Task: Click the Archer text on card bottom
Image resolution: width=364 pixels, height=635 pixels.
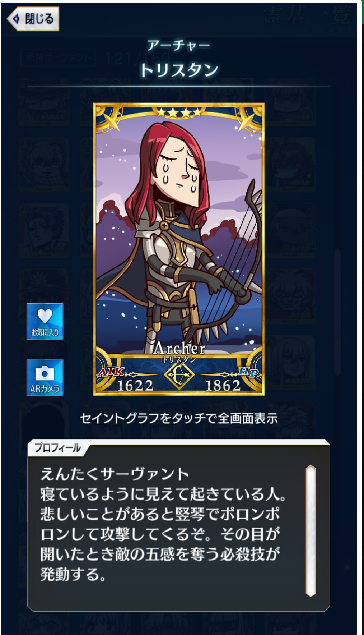Action: [179, 348]
